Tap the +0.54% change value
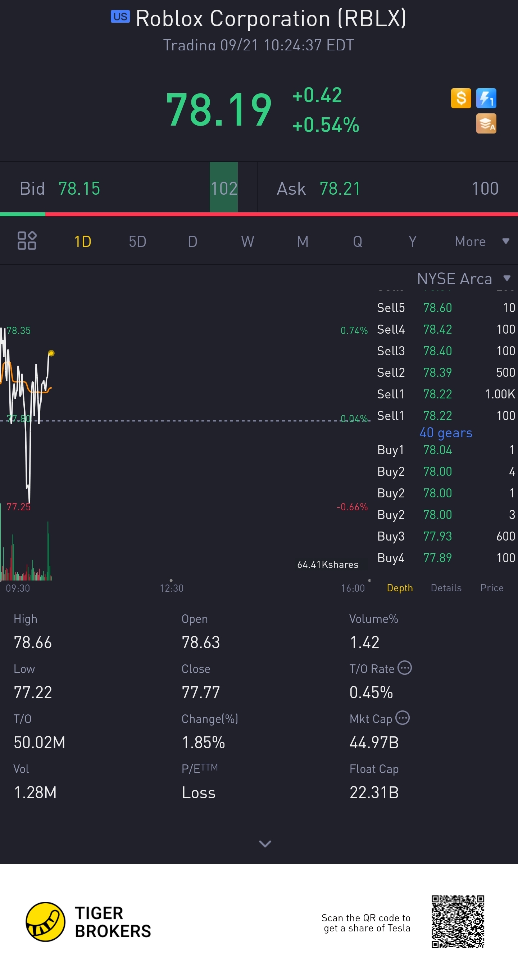Viewport: 518px width, 980px height. tap(326, 125)
